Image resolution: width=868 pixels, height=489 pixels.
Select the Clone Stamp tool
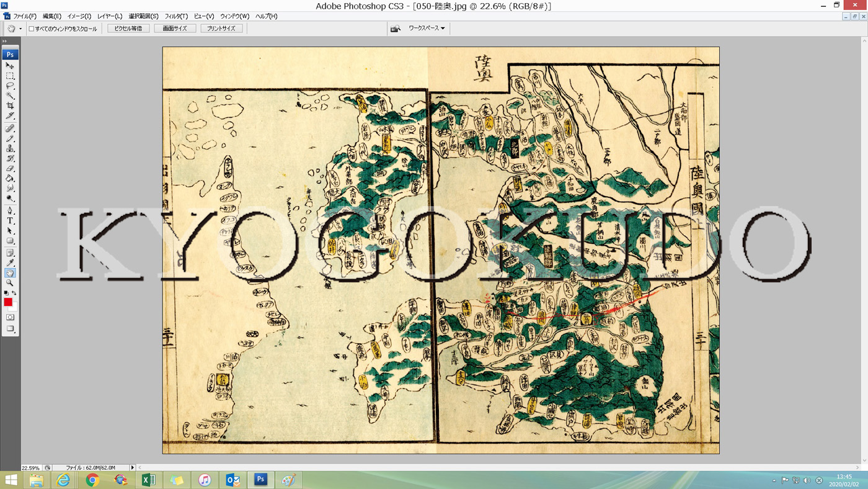[x=10, y=148]
